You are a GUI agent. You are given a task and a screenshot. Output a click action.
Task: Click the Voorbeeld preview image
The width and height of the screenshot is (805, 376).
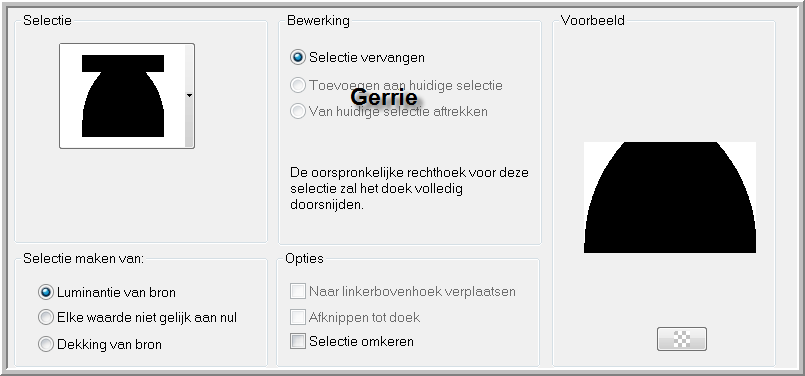click(670, 197)
